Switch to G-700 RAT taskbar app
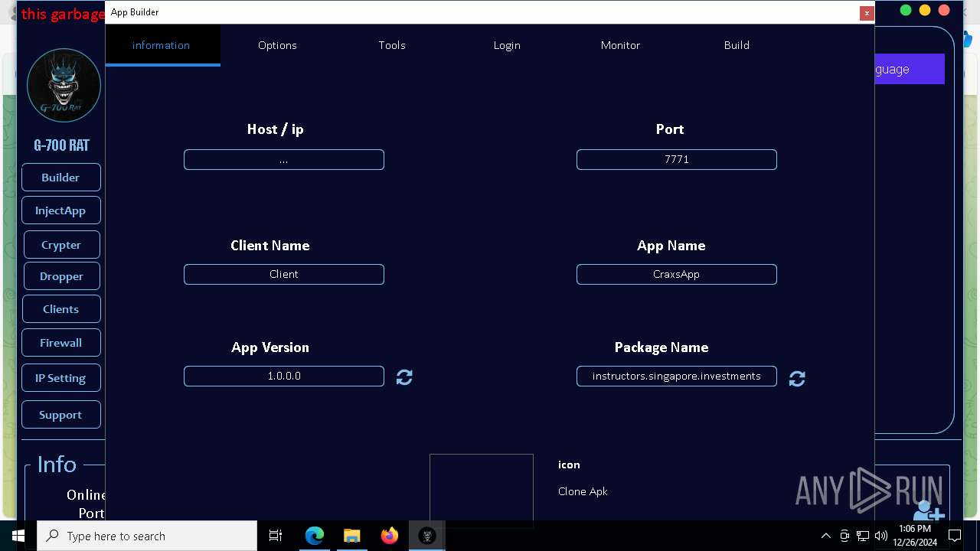Image resolution: width=980 pixels, height=551 pixels. point(427,536)
